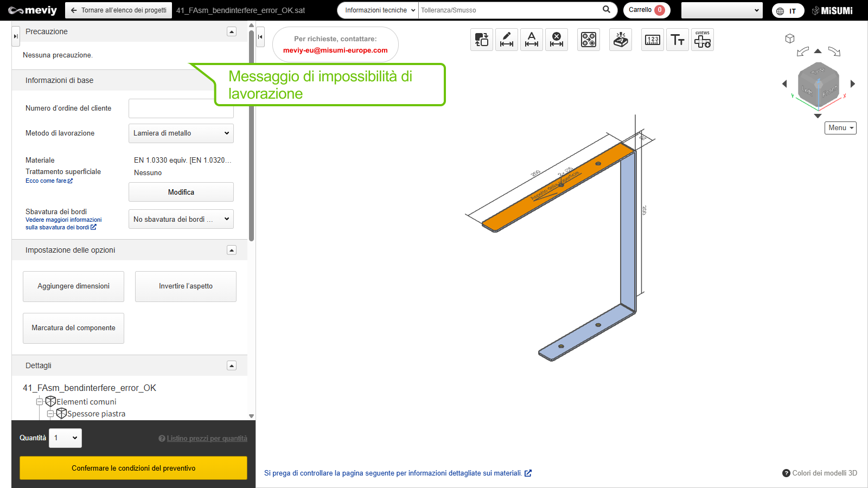Screen dimensions: 868x488
Task: Collapse the Impostazione delle opzioni section
Action: 232,250
